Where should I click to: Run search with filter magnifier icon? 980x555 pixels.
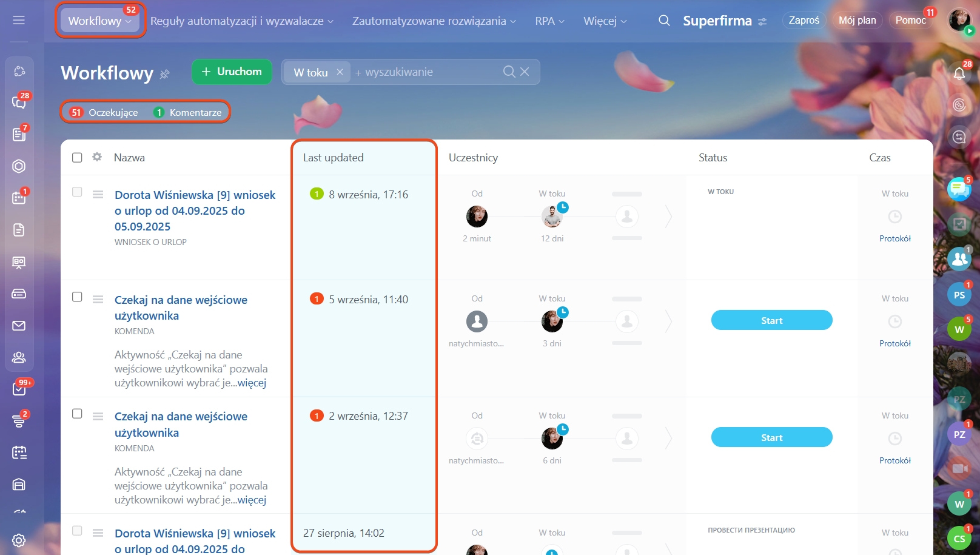pyautogui.click(x=509, y=72)
